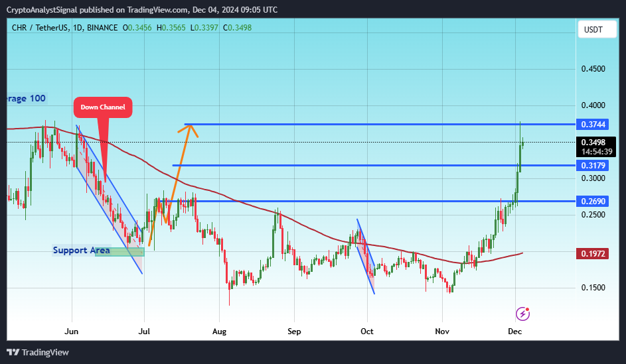Click the 0.1500 price axis value

click(593, 288)
